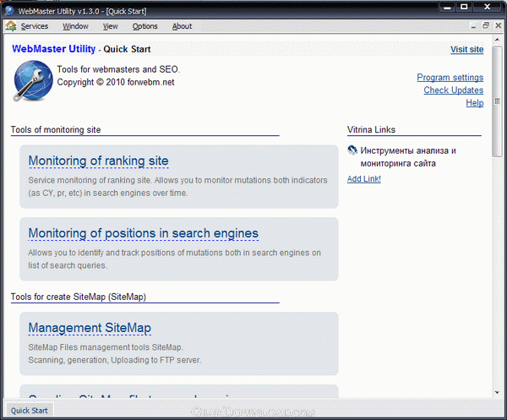Click the 'Service monitoring of ranking site' description
507x420 pixels.
[x=177, y=187]
